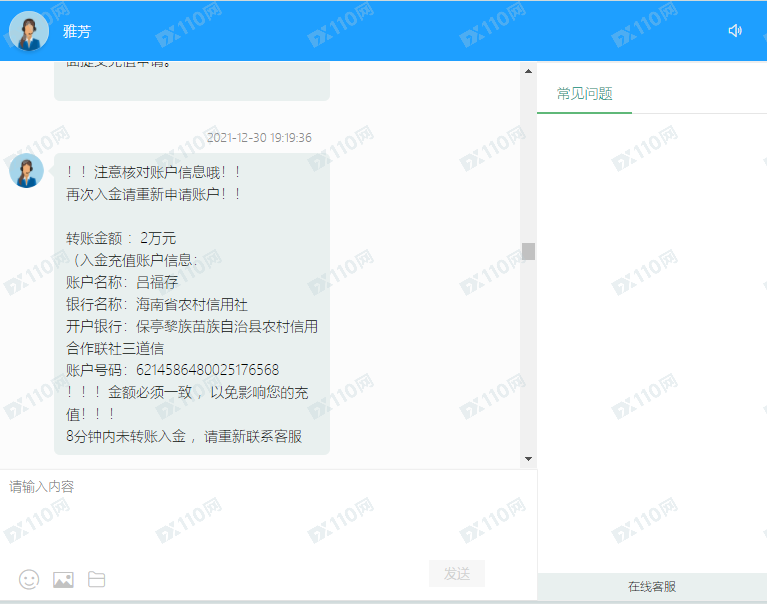Focus the 请输入内容 message input box
The image size is (767, 604).
[268, 510]
